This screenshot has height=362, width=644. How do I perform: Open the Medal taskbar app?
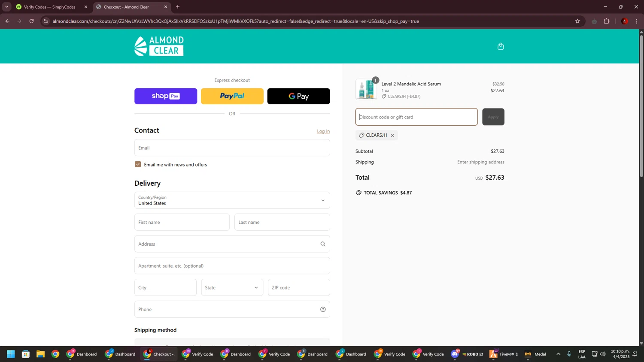click(535, 354)
